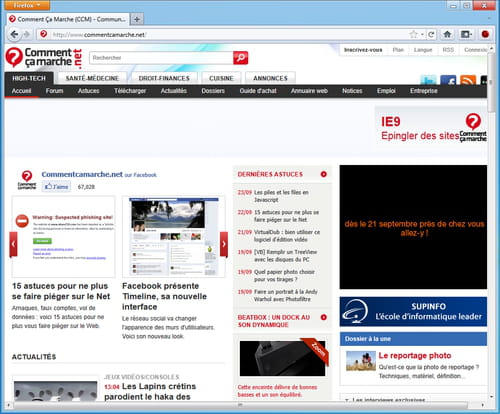Viewport: 500px width, 414px height.
Task: Select the SANTÉ-MÉDECINE tab
Action: [92, 78]
